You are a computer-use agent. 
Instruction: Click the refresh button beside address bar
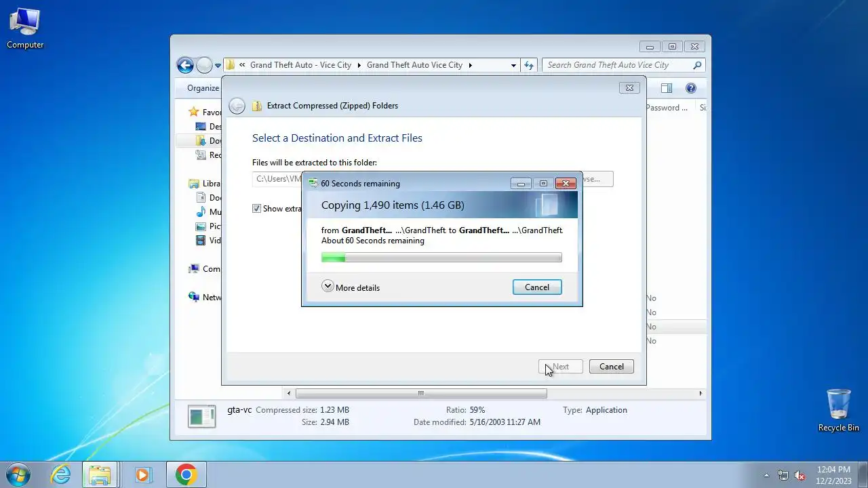pos(529,65)
